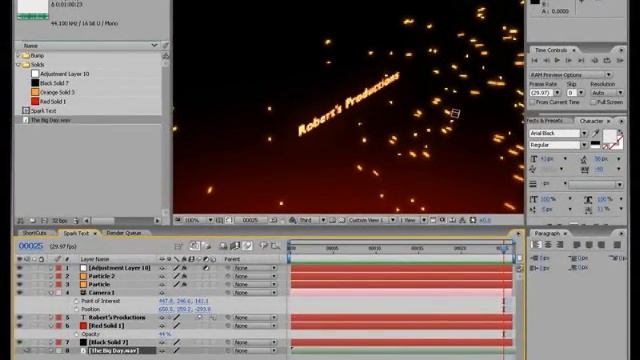Viewport: 640px width, 360px height.
Task: Toggle Opacity stopwatch for Red Solid 1
Action: (x=76, y=334)
